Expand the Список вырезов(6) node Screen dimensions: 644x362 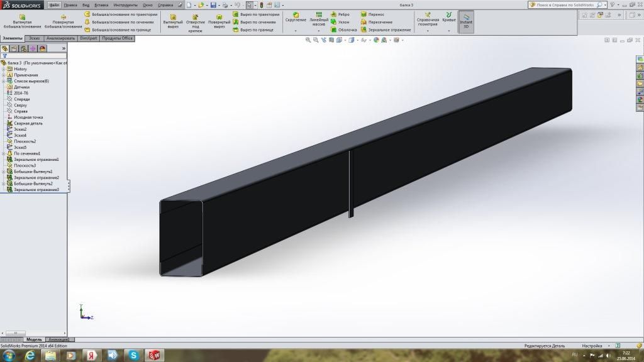[x=4, y=81]
